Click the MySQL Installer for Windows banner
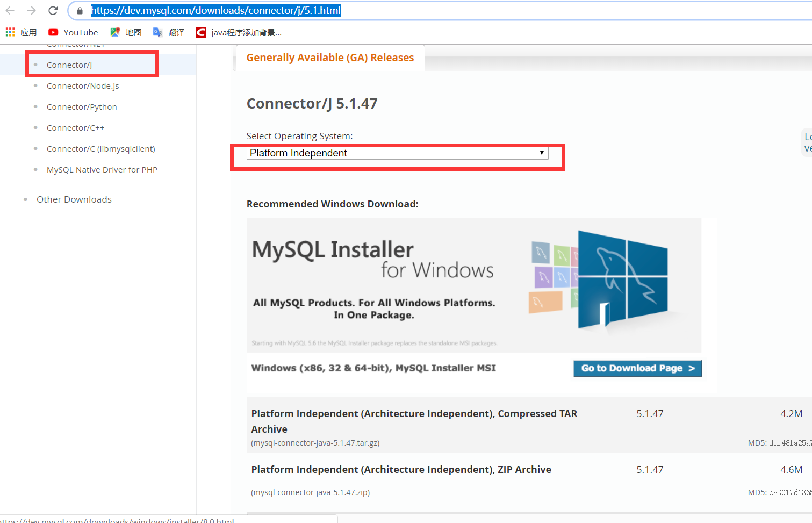Viewport: 812px width, 523px height. pos(473,285)
